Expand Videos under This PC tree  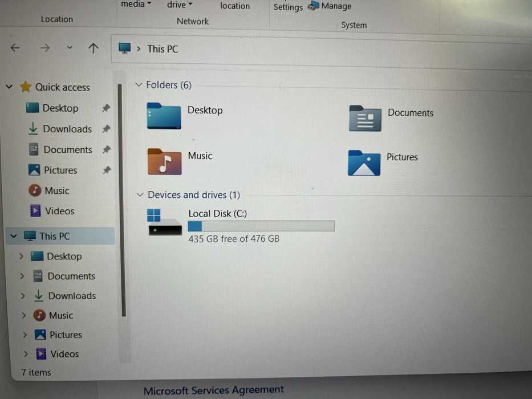(26, 354)
